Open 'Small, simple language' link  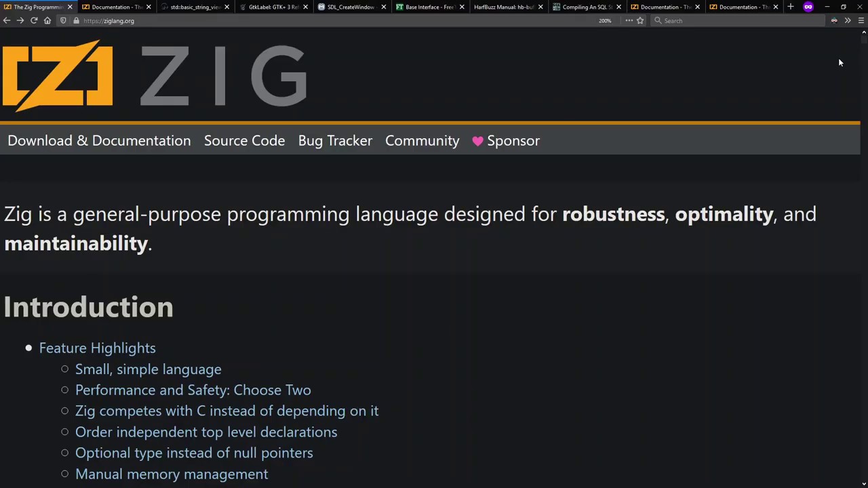pyautogui.click(x=148, y=369)
